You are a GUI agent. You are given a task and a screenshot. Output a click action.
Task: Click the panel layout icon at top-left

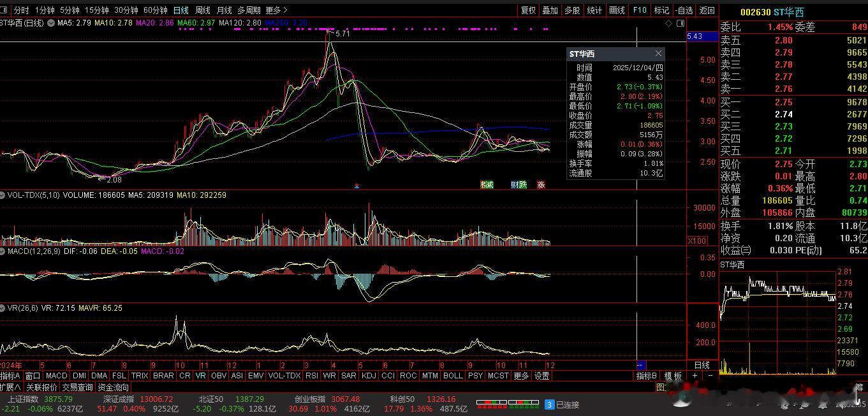tap(4, 10)
